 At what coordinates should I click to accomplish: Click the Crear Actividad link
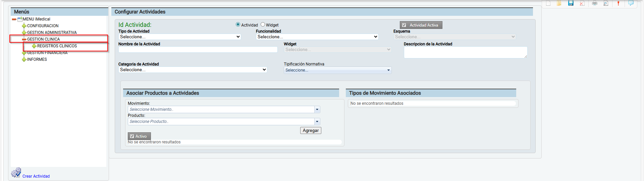[x=36, y=176]
